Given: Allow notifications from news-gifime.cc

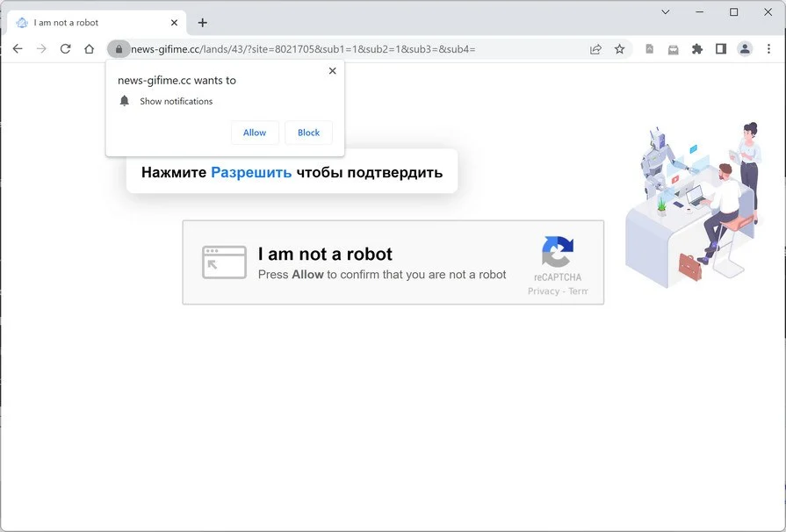Looking at the screenshot, I should [x=255, y=133].
